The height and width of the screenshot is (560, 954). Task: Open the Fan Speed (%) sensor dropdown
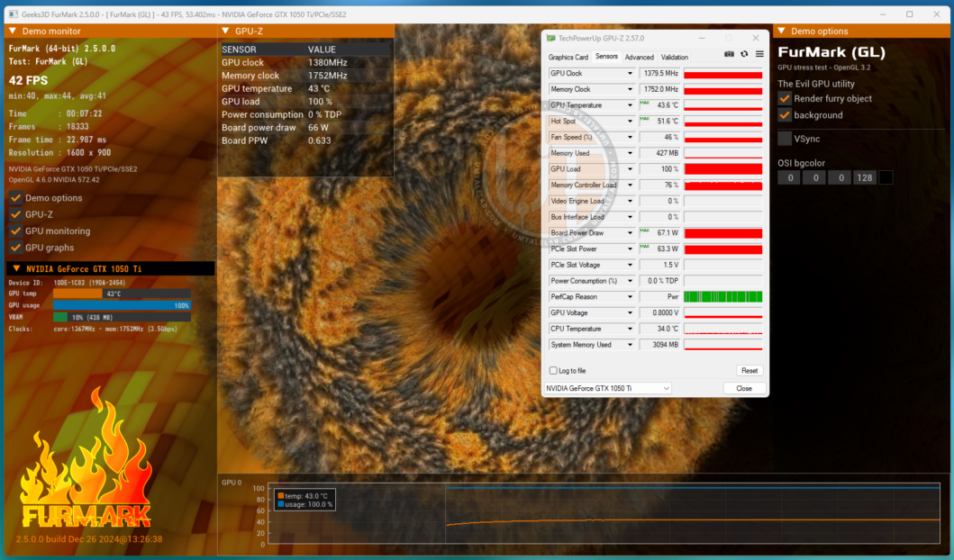click(x=630, y=137)
